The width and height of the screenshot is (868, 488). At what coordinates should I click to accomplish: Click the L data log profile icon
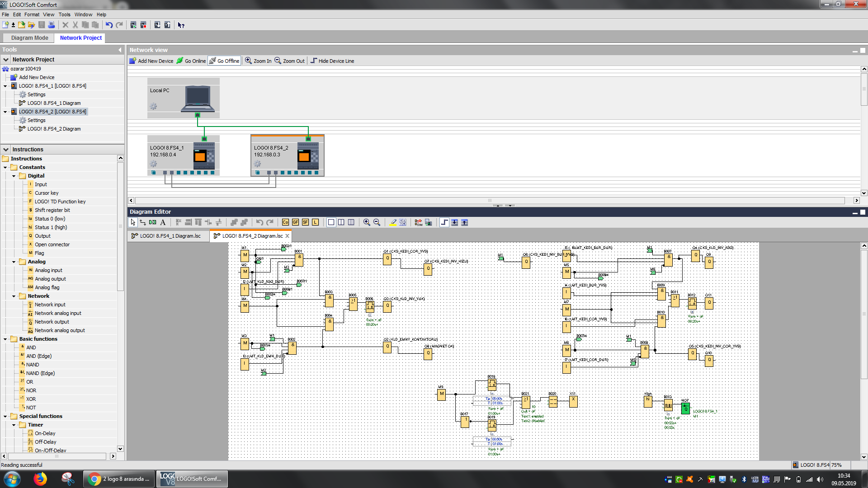(x=315, y=222)
